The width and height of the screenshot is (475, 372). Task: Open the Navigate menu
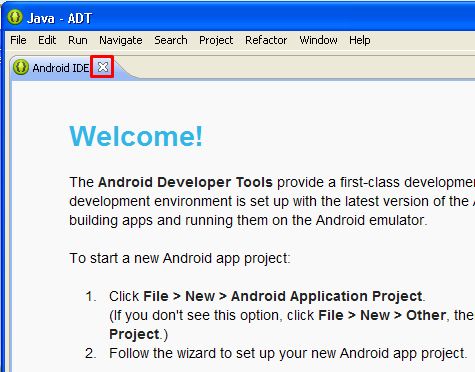pyautogui.click(x=121, y=40)
